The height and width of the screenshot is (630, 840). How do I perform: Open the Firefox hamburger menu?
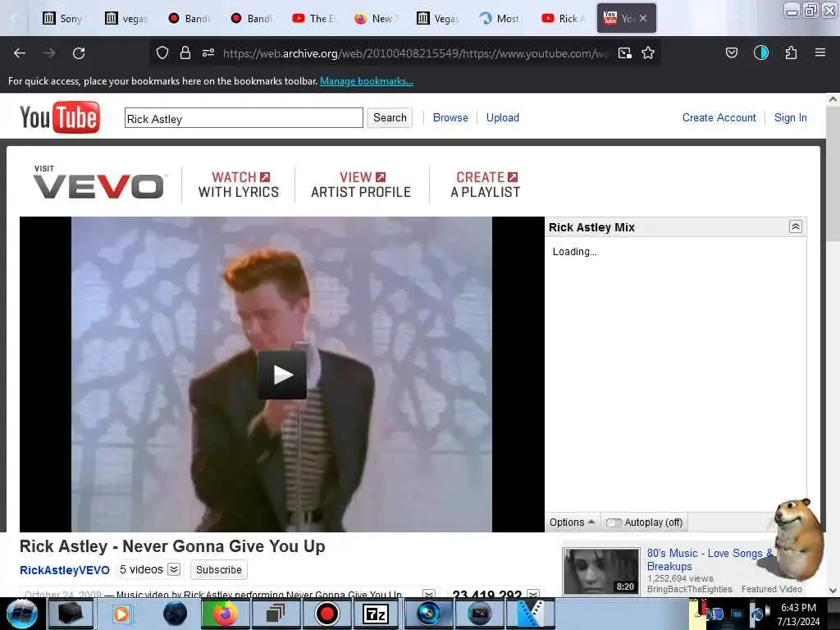pyautogui.click(x=820, y=52)
